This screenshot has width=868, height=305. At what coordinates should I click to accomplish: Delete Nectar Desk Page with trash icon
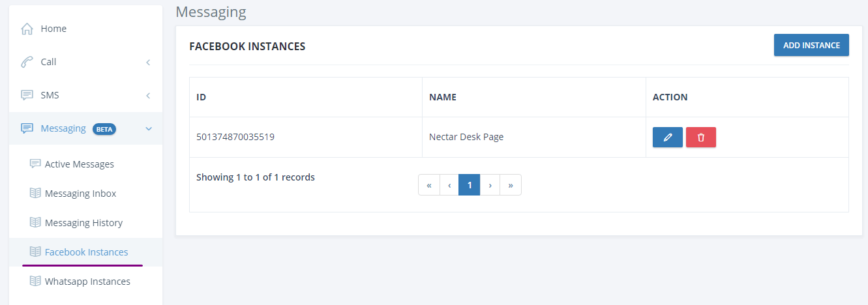tap(701, 138)
